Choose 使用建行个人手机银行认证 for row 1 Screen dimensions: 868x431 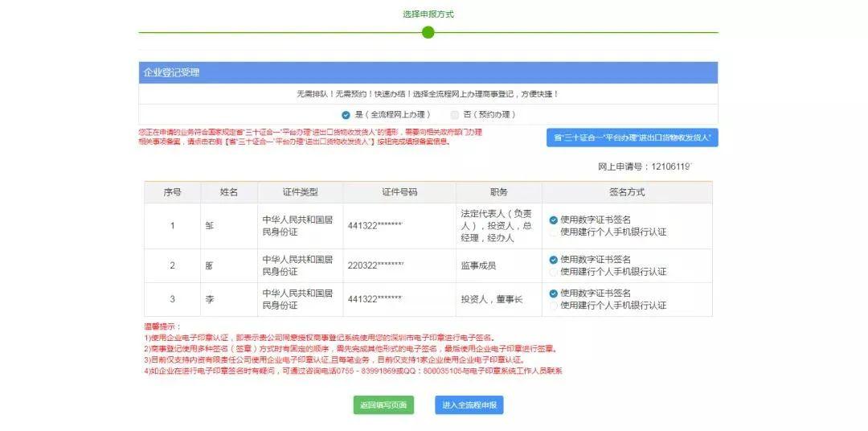point(554,232)
